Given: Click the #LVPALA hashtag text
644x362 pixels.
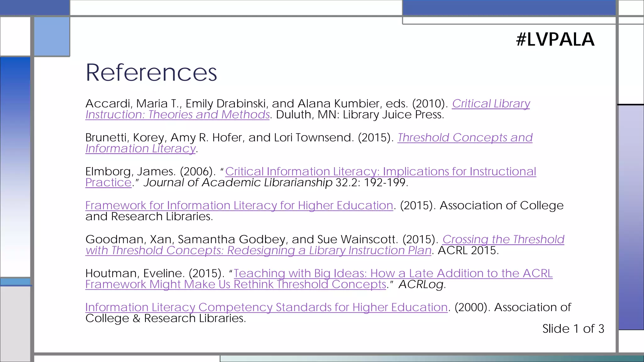Looking at the screenshot, I should tap(555, 40).
